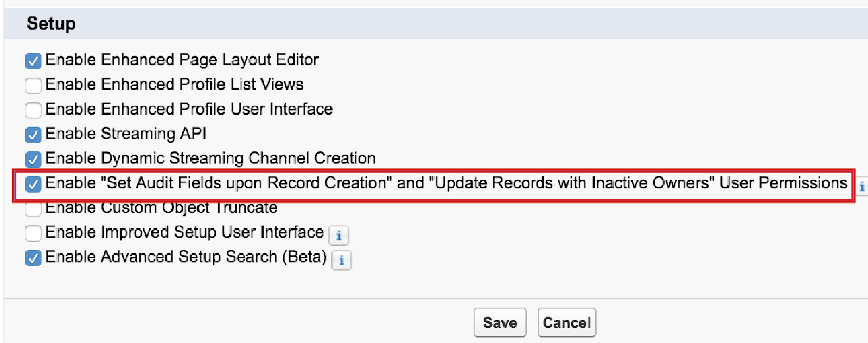Click the Setup section heading
Viewport: 868px width, 343px height.
[51, 23]
